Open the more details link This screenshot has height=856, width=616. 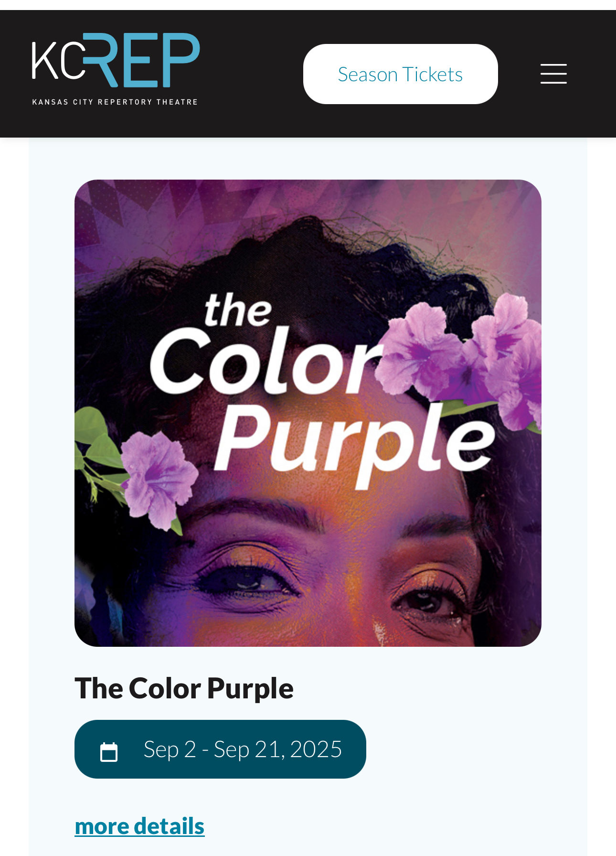[x=139, y=826]
